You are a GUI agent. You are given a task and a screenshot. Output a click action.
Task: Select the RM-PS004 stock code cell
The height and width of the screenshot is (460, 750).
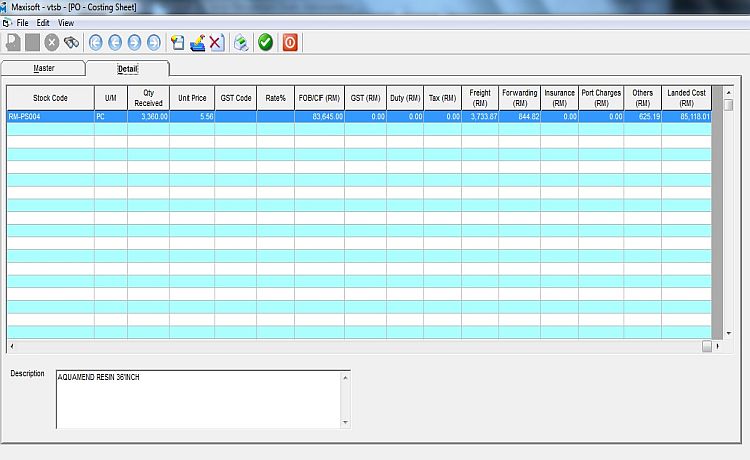click(50, 117)
